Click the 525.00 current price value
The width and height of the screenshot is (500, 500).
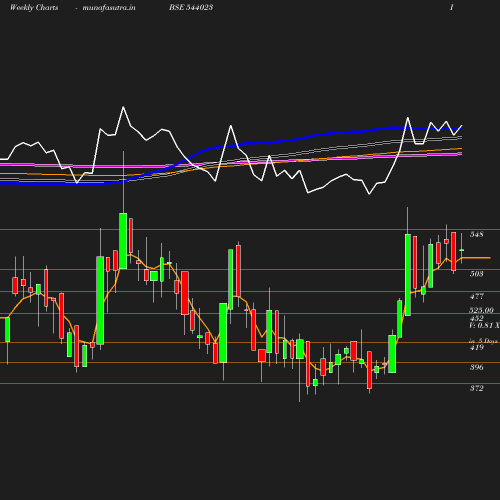point(481,310)
